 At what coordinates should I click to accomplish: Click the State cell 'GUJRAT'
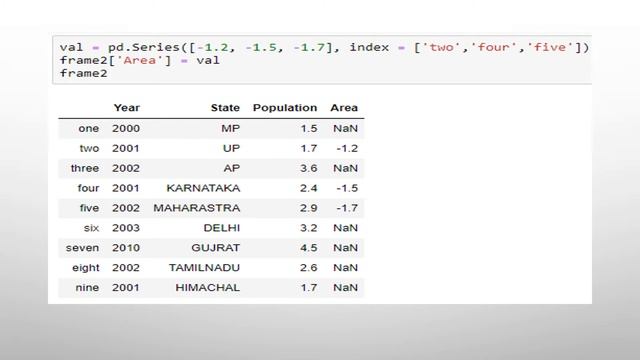click(x=216, y=248)
